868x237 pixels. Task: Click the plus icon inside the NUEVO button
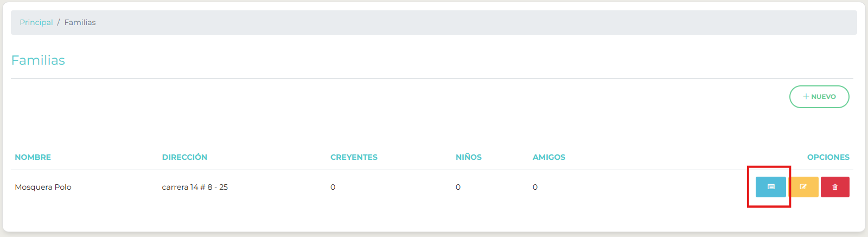click(806, 97)
